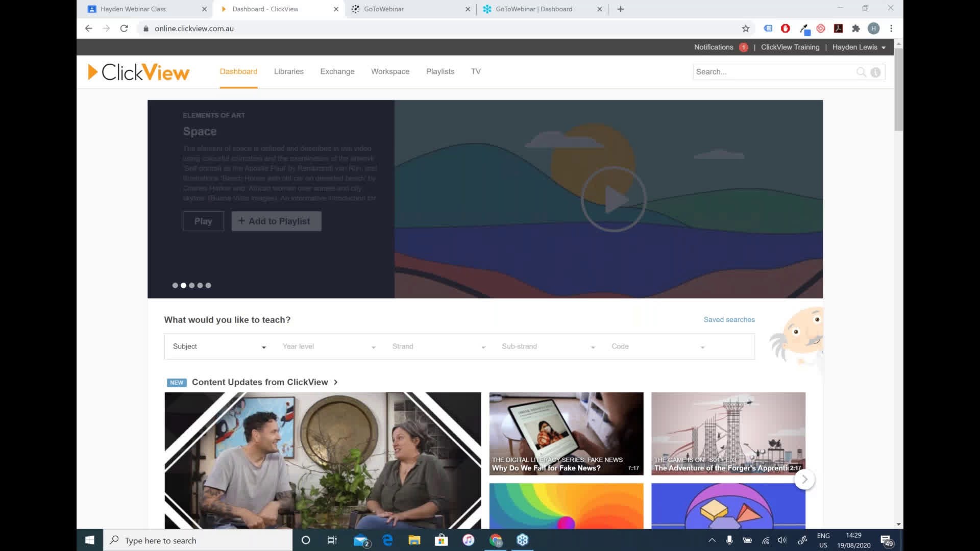The width and height of the screenshot is (980, 551).
Task: Open the Hayden Lewis account menu
Action: (859, 47)
